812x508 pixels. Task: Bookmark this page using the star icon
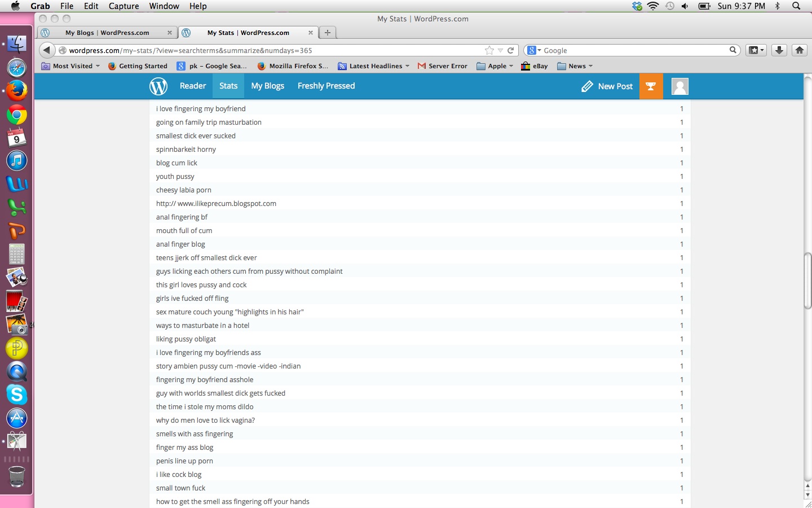click(x=489, y=50)
